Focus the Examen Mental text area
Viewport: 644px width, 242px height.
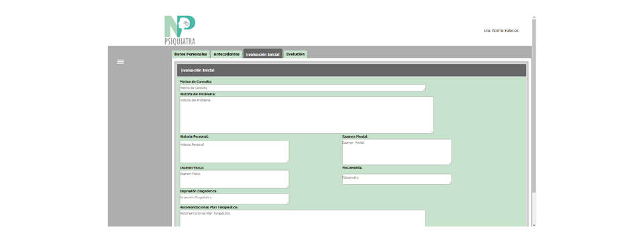coord(396,152)
